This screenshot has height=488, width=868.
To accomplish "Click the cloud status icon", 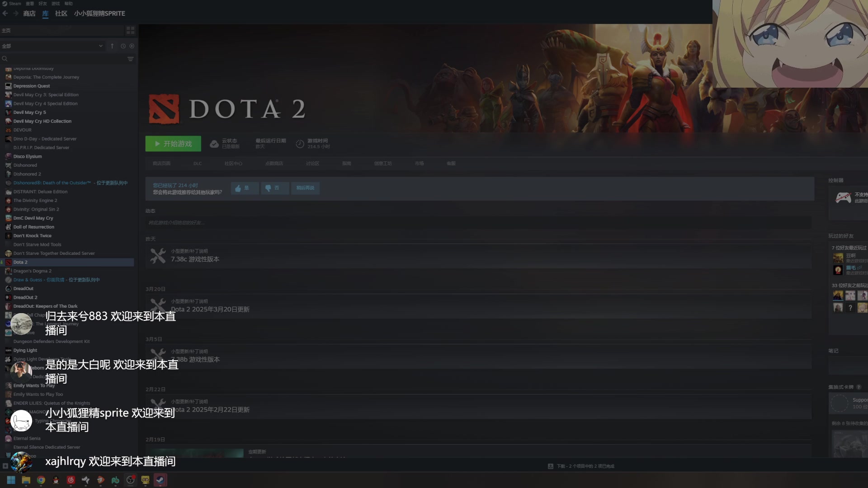I will tap(214, 144).
